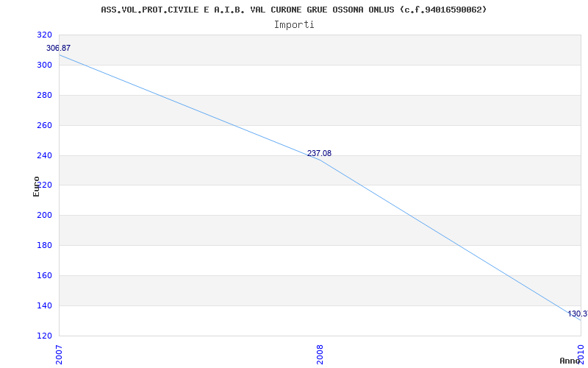Click y-axis value 160
Viewport: 588px width, 368px height.
(44, 275)
